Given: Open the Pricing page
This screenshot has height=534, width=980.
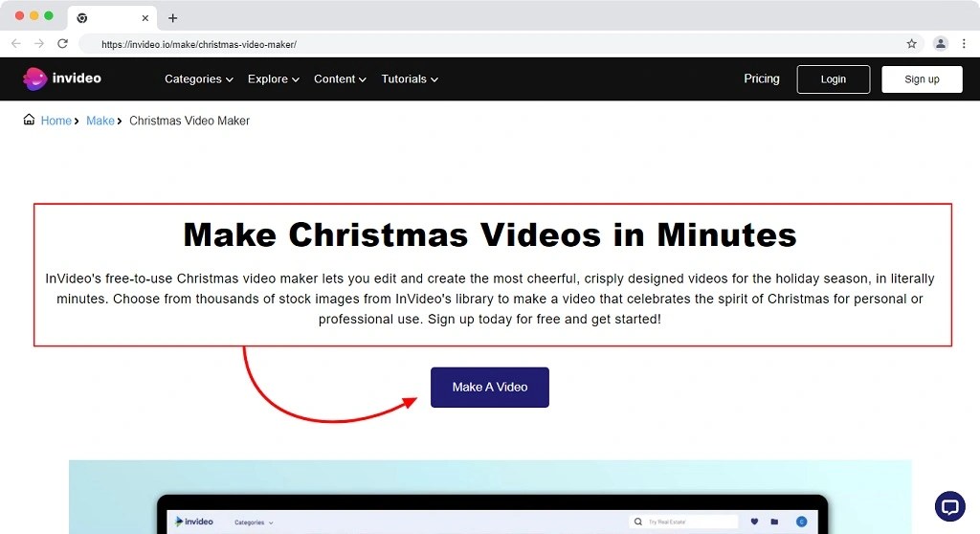Looking at the screenshot, I should pyautogui.click(x=761, y=78).
